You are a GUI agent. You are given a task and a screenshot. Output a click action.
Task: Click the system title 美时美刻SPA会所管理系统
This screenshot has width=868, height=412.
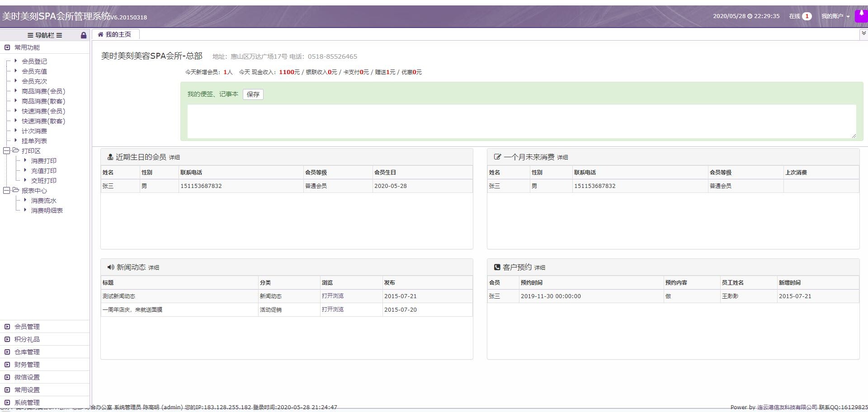pyautogui.click(x=56, y=16)
